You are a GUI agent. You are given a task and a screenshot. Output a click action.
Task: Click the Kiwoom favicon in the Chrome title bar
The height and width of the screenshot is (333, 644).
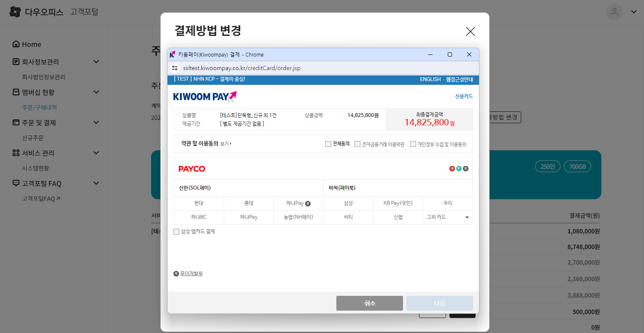click(x=173, y=54)
